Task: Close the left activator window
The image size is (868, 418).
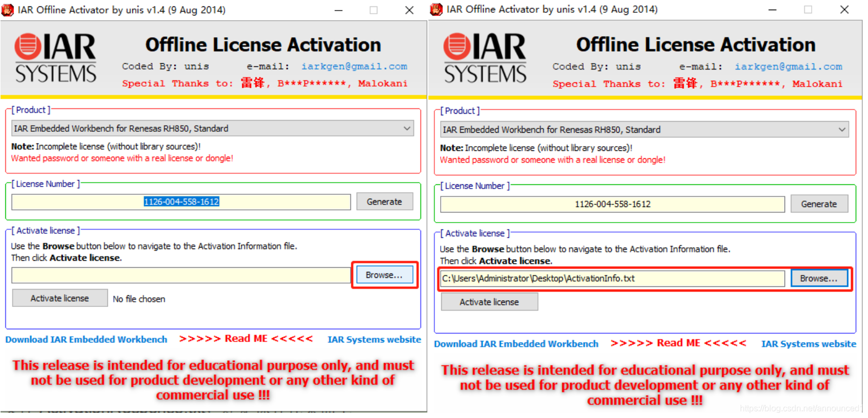Action: coord(409,10)
